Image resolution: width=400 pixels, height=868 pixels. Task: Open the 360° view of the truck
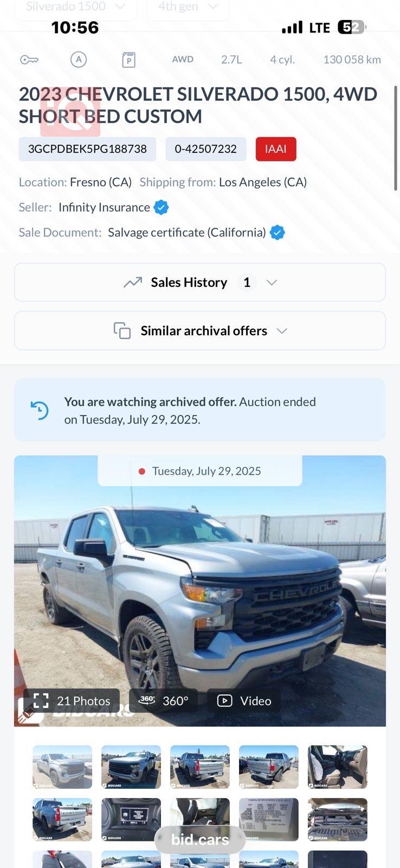point(163,700)
